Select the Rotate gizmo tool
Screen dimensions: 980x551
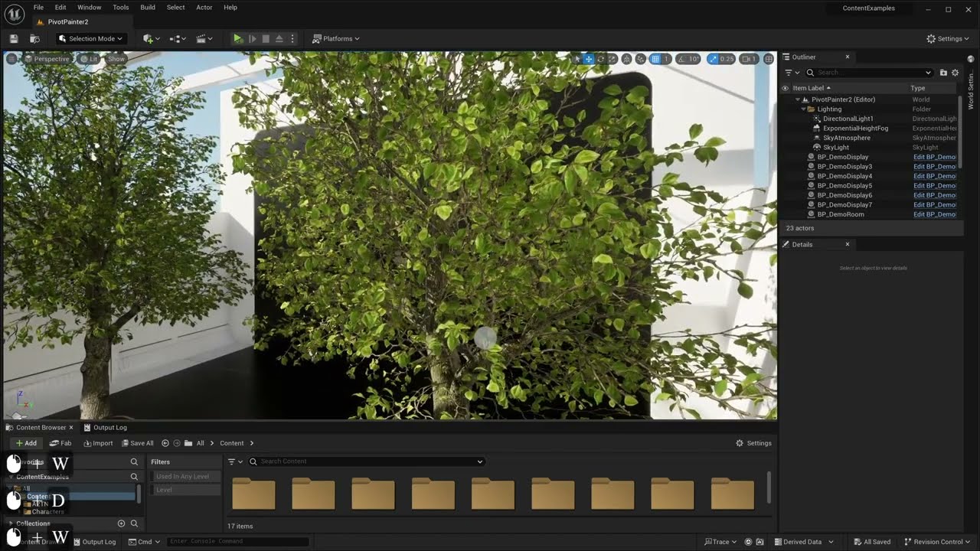pyautogui.click(x=601, y=59)
